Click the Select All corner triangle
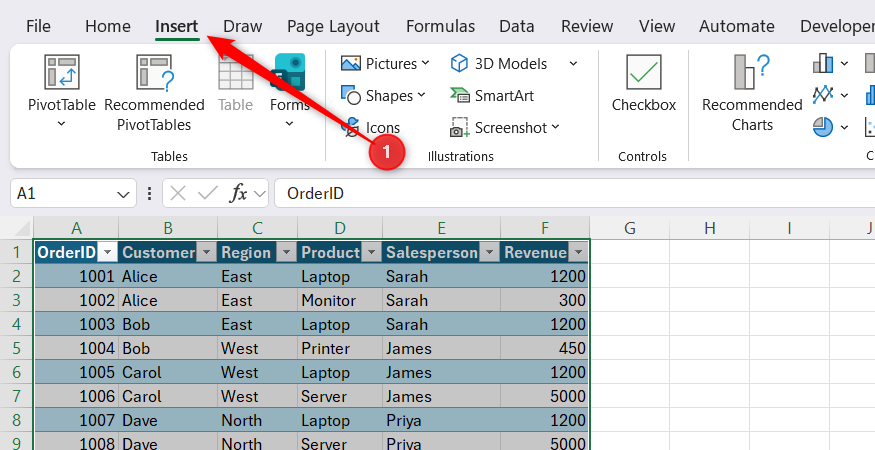The width and height of the screenshot is (875, 450). (22, 228)
